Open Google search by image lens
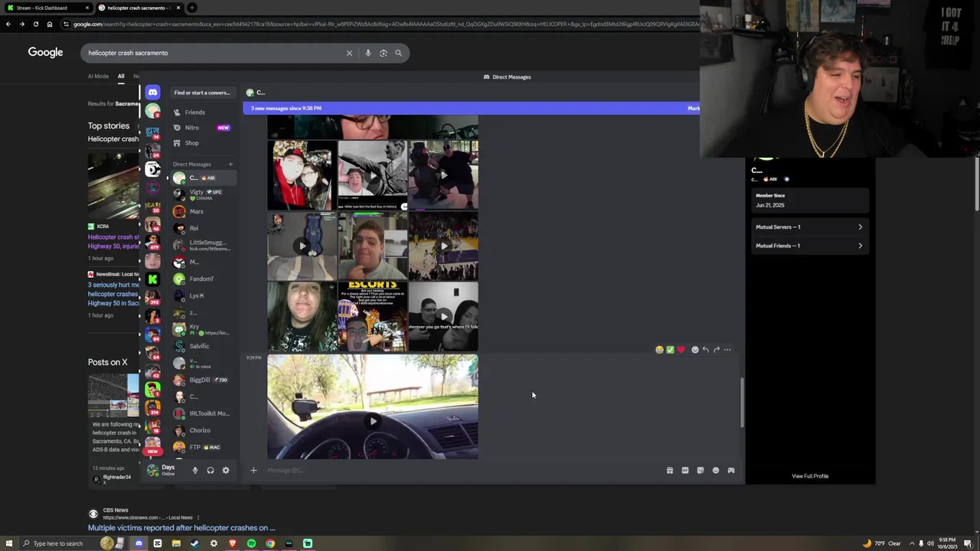This screenshot has width=980, height=551. point(384,53)
